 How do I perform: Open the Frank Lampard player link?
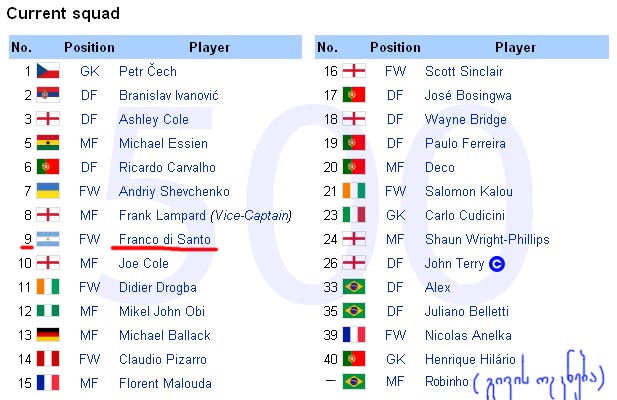pos(162,216)
